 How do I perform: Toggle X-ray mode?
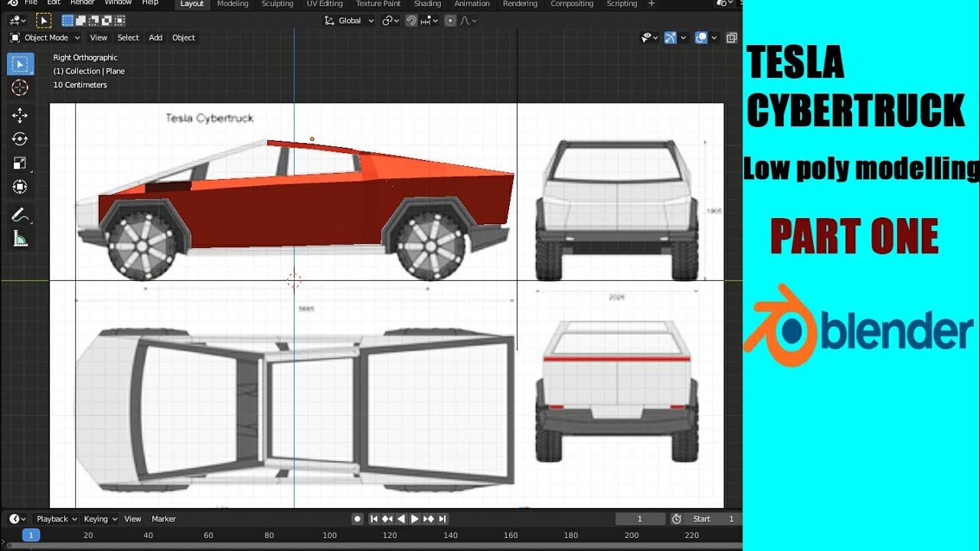pos(732,37)
